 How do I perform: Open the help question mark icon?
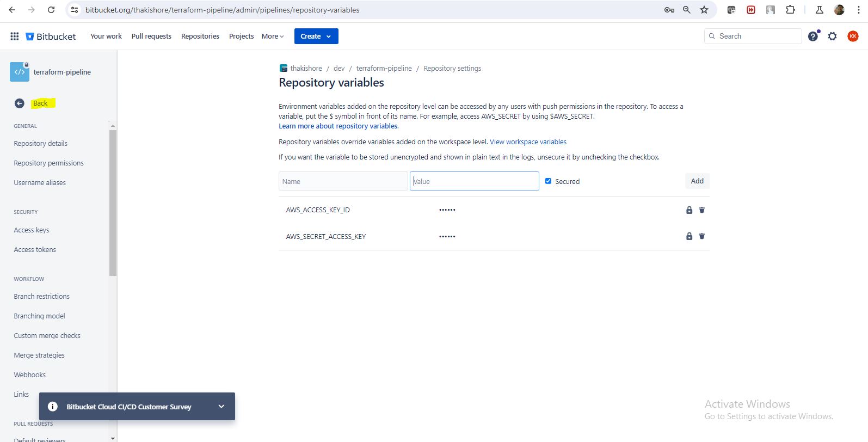[812, 36]
